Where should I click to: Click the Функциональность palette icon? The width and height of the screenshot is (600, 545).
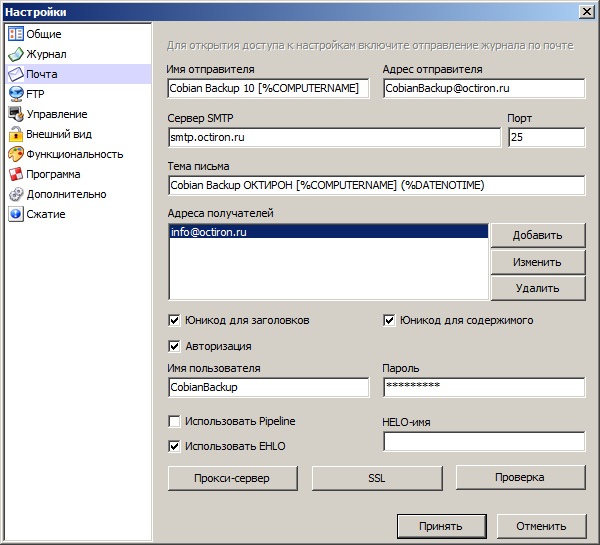point(16,154)
